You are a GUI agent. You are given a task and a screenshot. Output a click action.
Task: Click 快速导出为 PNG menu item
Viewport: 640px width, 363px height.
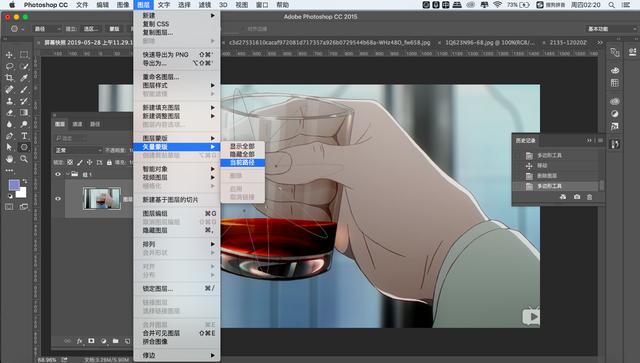[x=177, y=54]
